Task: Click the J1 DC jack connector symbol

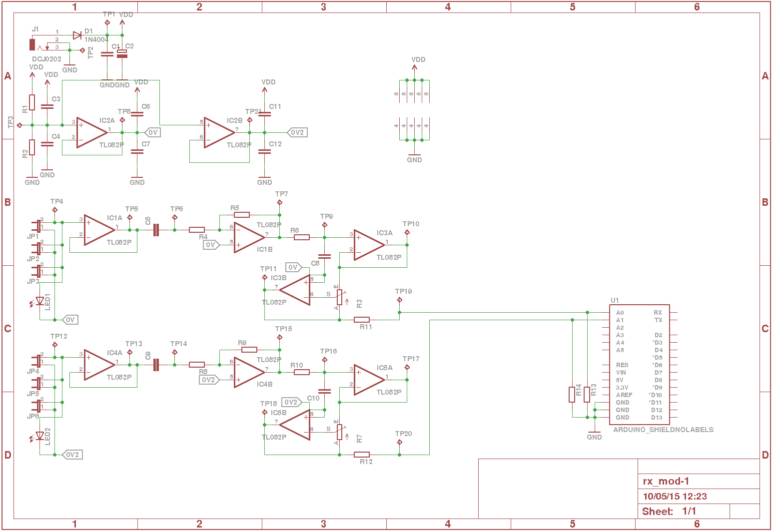Action: click(41, 44)
